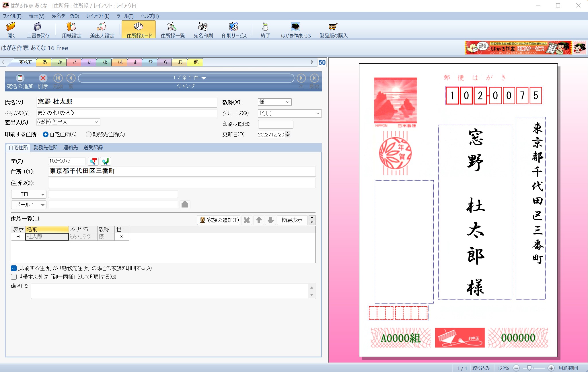
Task: Switch to the 連絡先 tab
Action: 71,147
